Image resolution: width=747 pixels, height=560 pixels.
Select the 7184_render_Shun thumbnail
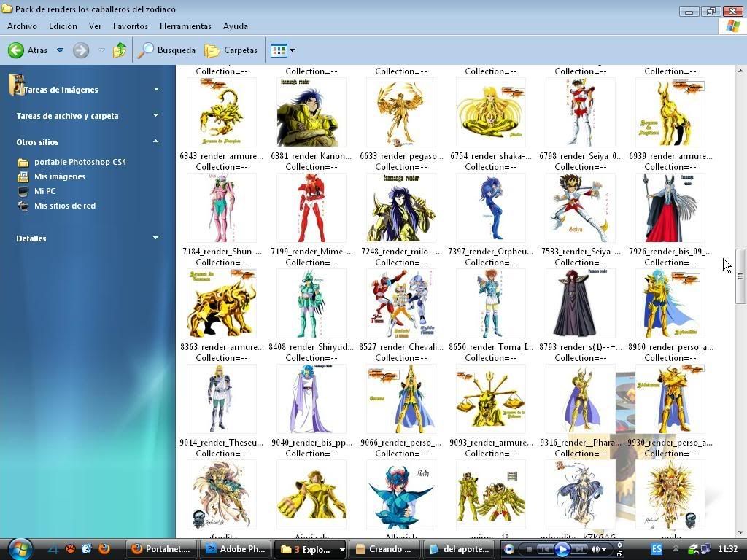(222, 208)
